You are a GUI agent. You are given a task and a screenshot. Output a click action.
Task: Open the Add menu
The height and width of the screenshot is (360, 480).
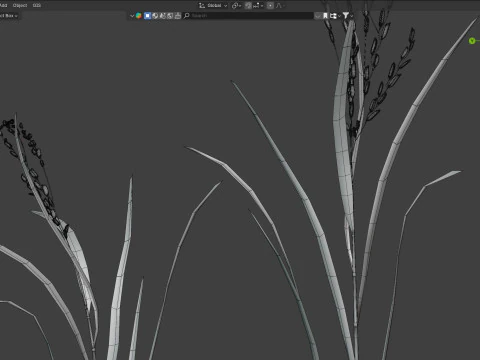(3, 5)
